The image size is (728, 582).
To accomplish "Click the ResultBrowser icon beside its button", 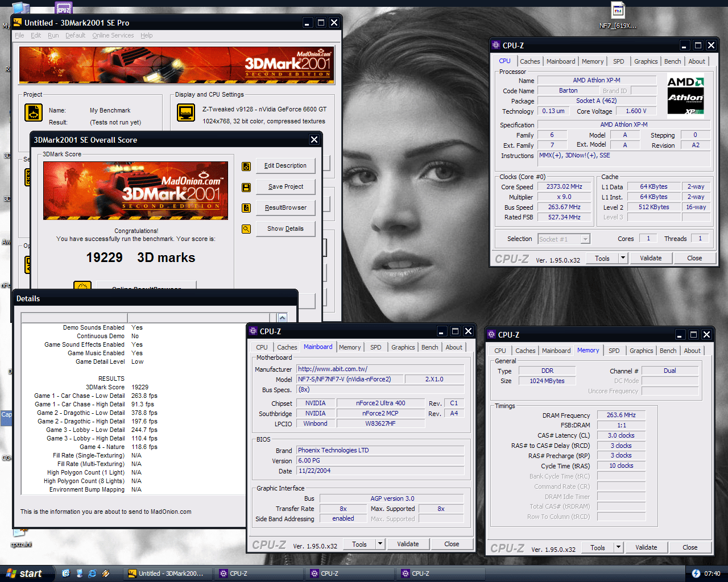I will click(246, 208).
